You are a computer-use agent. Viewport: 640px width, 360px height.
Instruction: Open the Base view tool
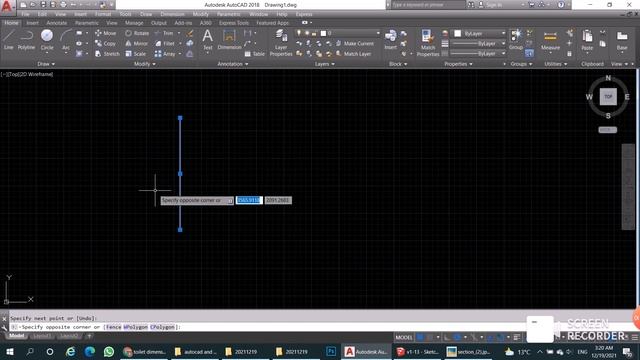click(x=622, y=40)
